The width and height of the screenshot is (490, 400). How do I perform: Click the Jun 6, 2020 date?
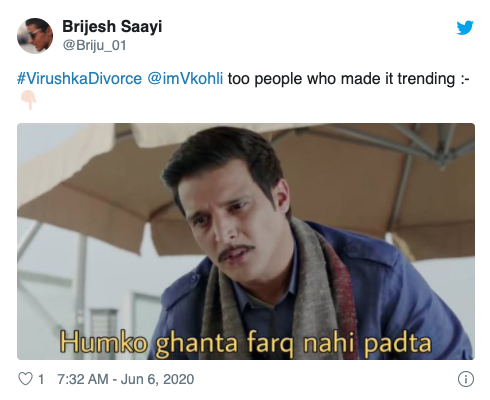[x=157, y=379]
